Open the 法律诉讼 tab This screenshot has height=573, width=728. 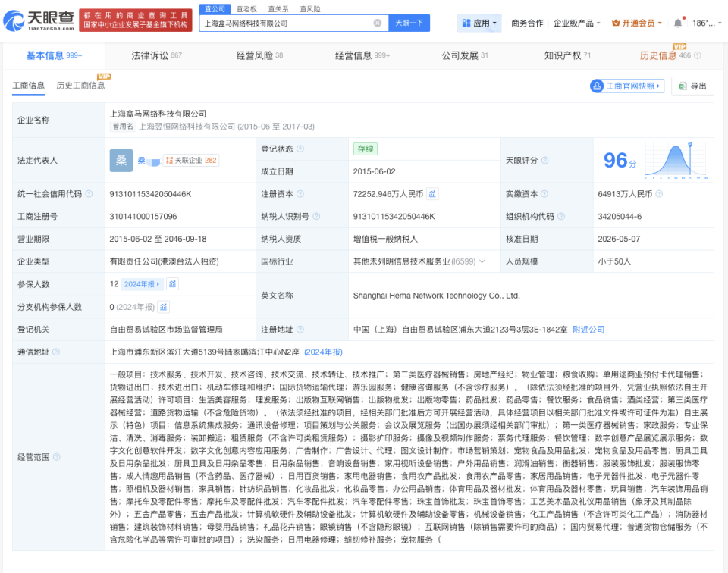(156, 55)
